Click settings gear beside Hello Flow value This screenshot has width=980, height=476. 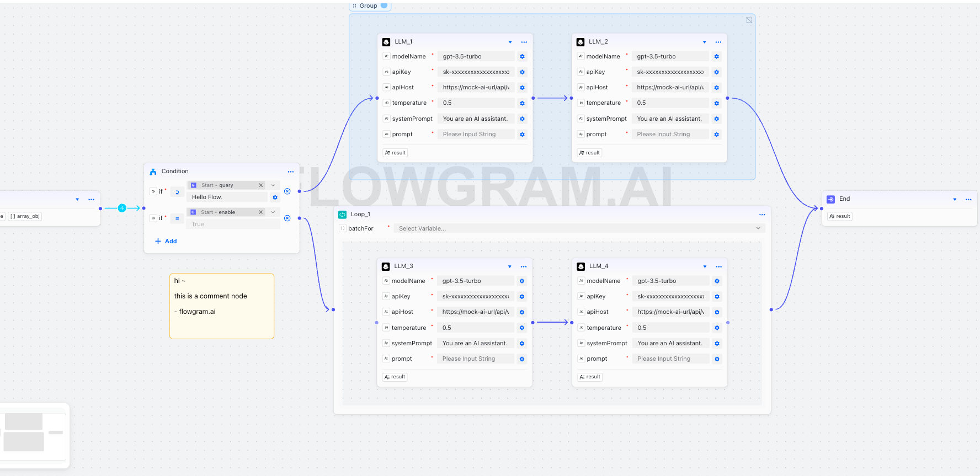[x=275, y=197]
